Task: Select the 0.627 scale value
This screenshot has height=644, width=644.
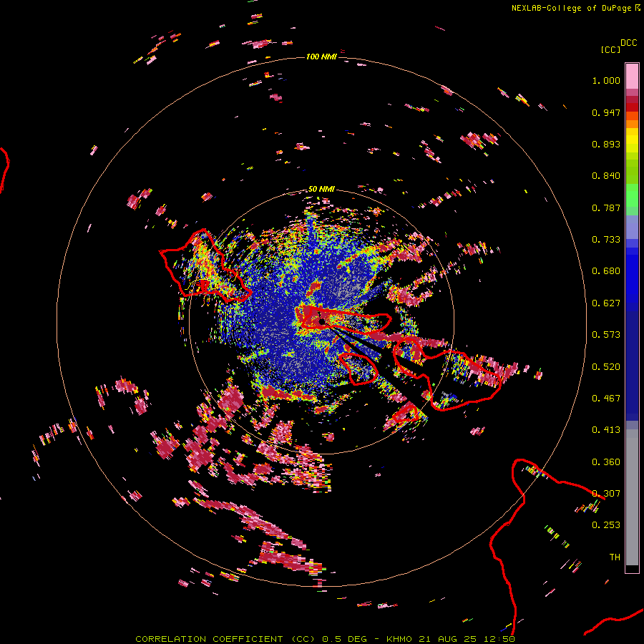Action: click(x=606, y=303)
